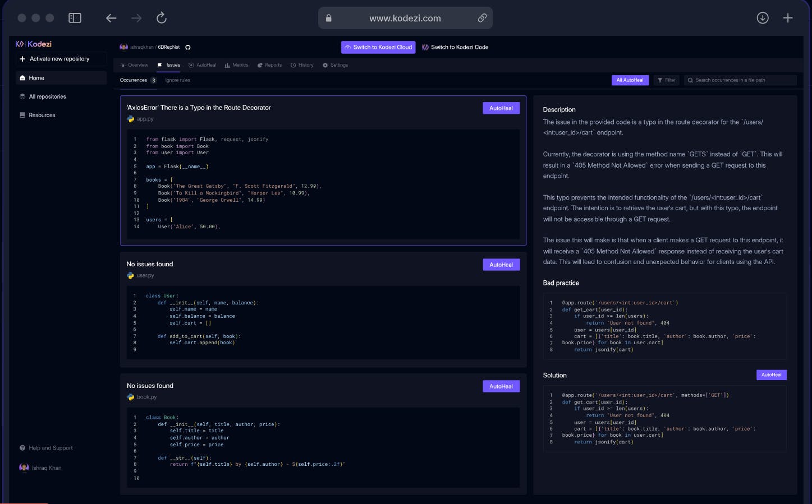Focus the search occurrences input field

pyautogui.click(x=740, y=80)
